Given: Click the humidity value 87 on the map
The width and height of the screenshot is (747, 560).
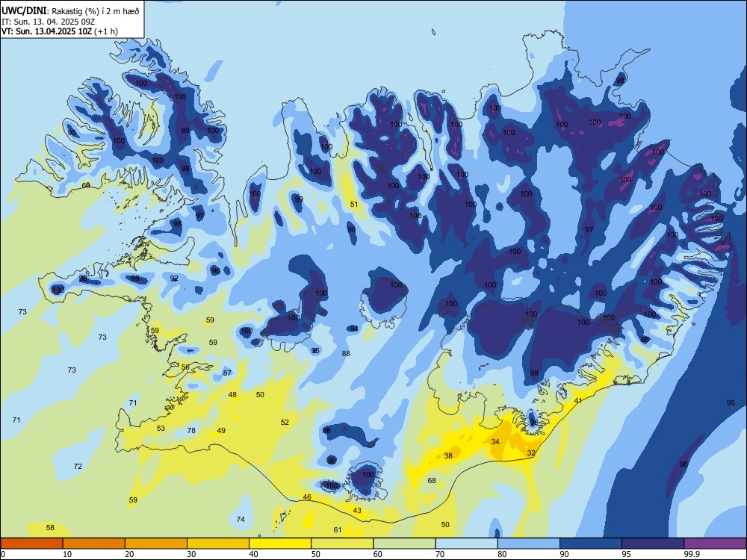Looking at the screenshot, I should click(227, 373).
